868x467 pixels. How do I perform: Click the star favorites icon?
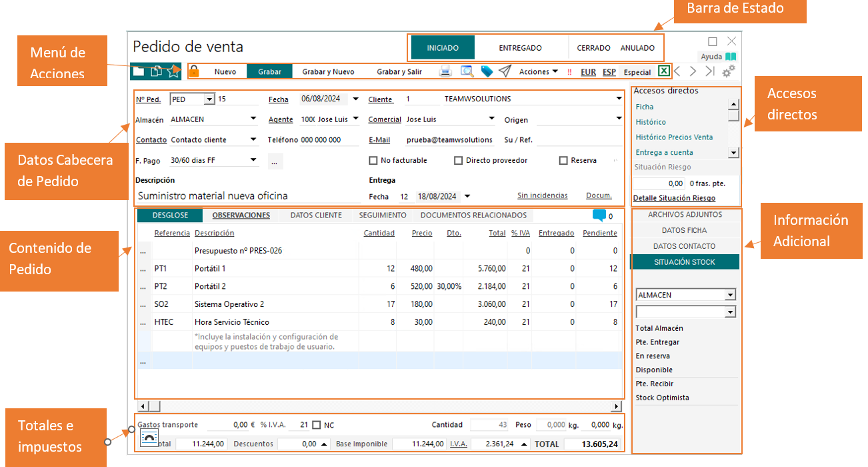click(173, 71)
